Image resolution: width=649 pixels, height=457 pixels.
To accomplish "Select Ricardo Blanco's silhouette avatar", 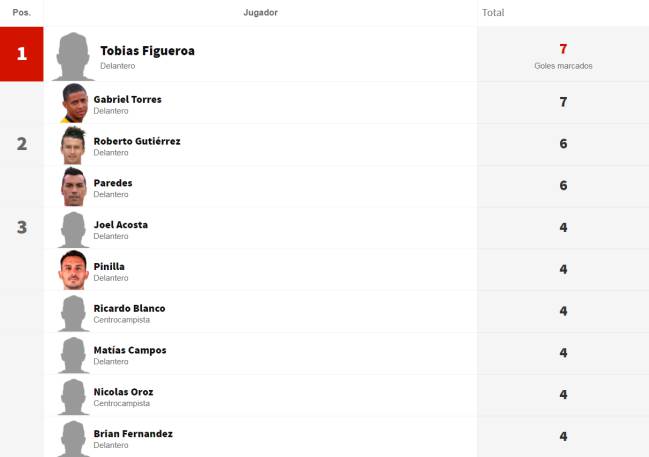I will (74, 313).
